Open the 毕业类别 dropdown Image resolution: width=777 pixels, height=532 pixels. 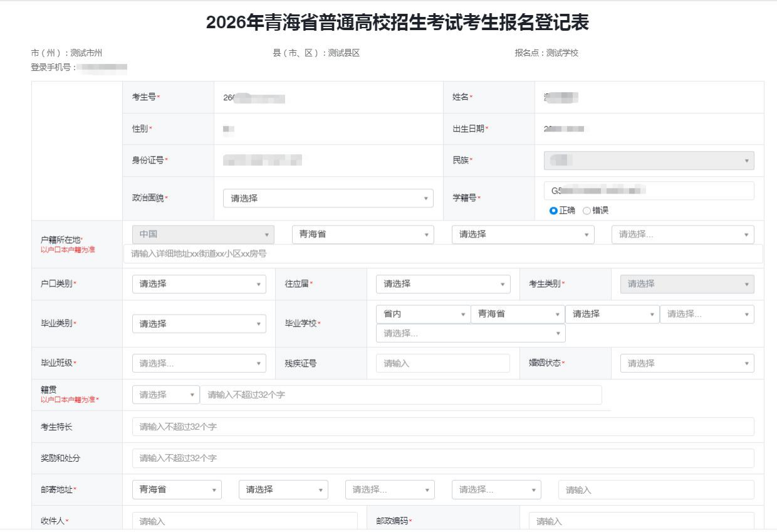[x=199, y=324]
